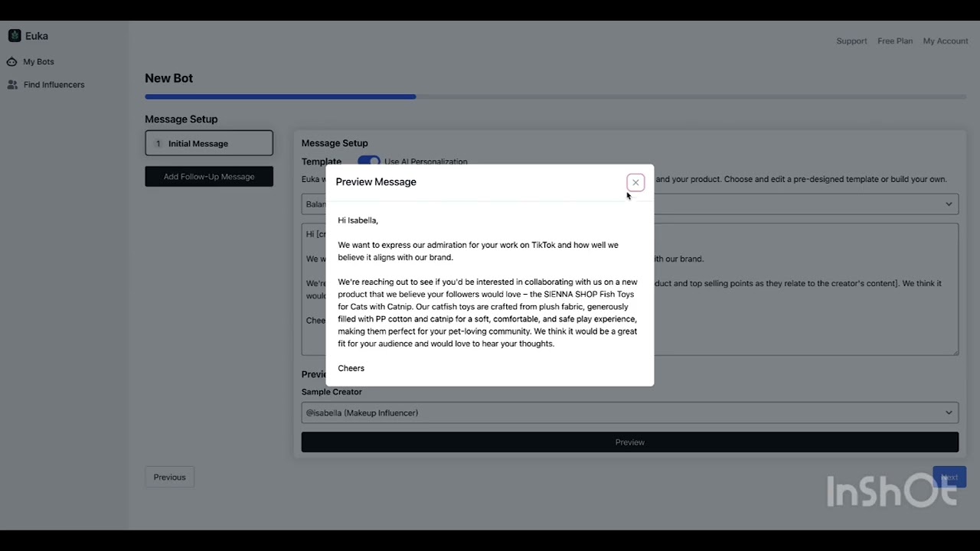Select the Initial Message step
The image size is (980, 551).
coord(209,143)
